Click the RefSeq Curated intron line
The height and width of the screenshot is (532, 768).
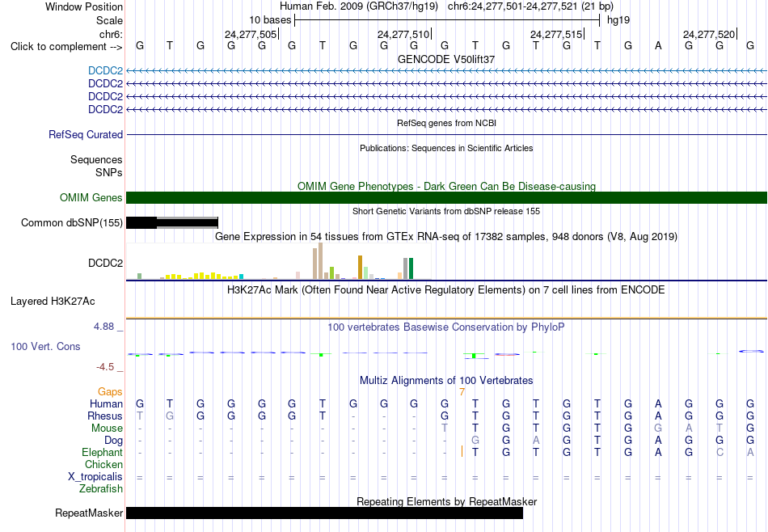click(446, 135)
